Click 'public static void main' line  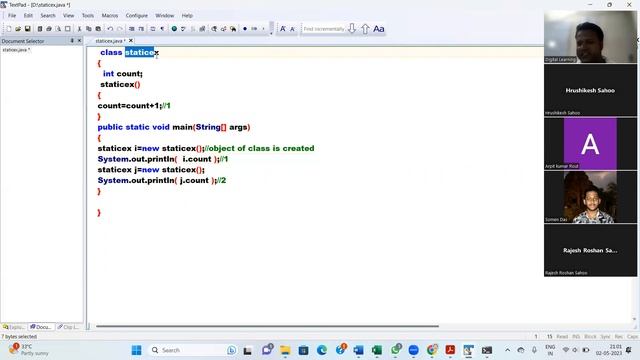pos(173,127)
